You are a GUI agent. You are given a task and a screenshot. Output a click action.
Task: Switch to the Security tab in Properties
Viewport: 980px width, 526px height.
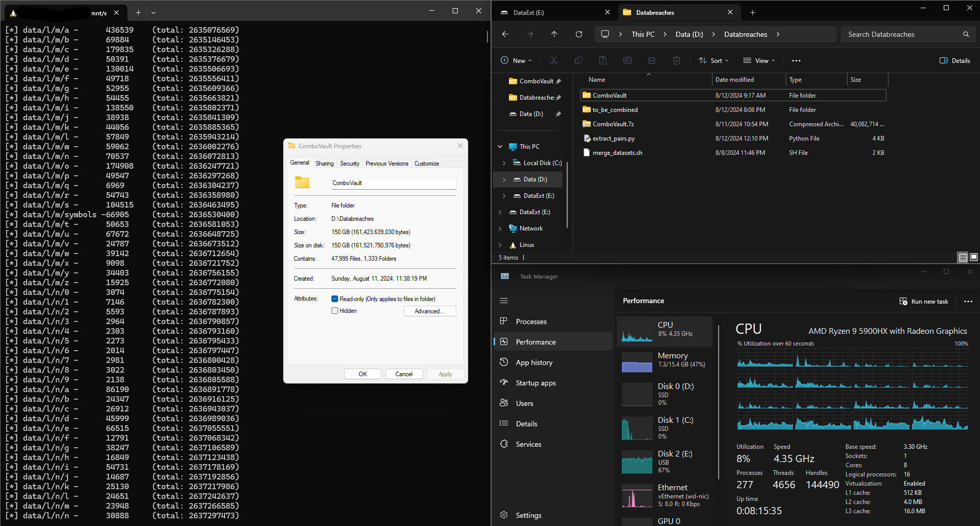click(x=349, y=163)
